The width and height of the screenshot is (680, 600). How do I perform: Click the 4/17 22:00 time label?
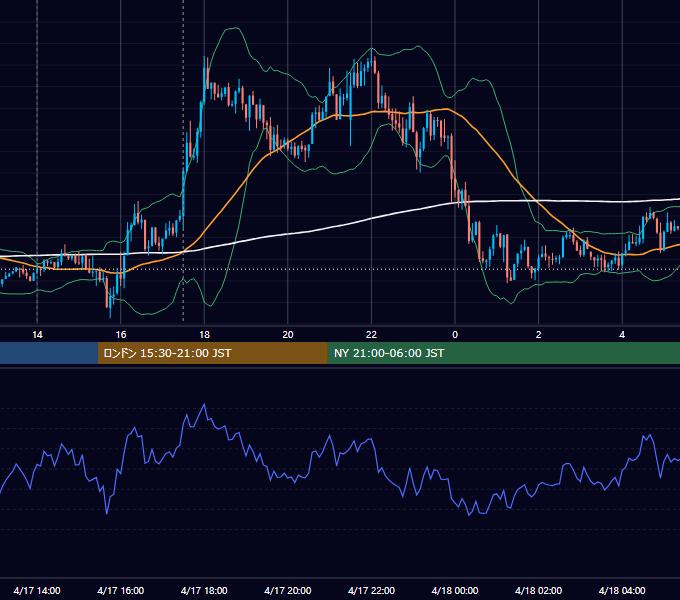371,590
